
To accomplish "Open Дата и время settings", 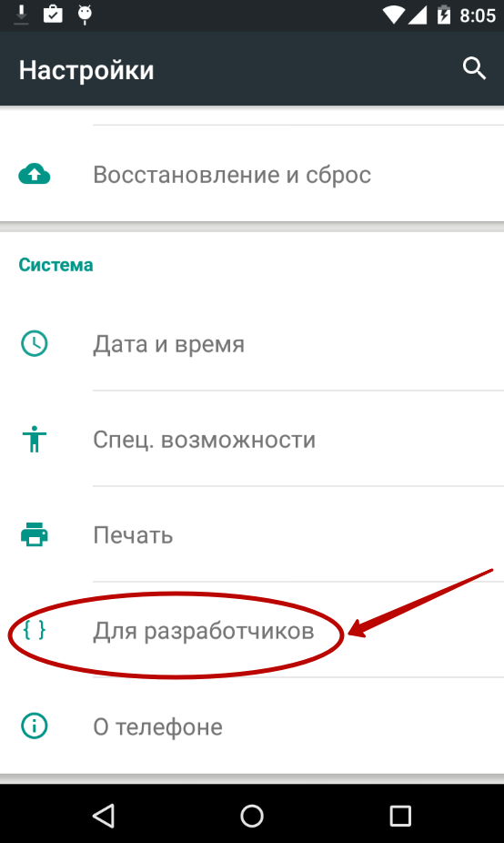I will click(252, 343).
